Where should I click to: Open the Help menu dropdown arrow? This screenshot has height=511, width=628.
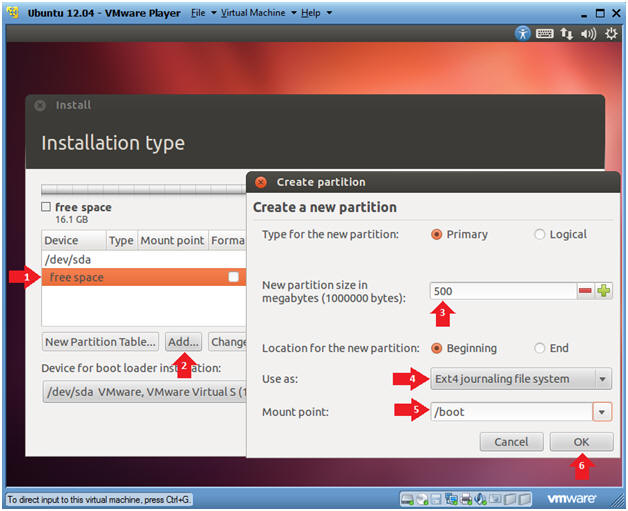[x=329, y=13]
